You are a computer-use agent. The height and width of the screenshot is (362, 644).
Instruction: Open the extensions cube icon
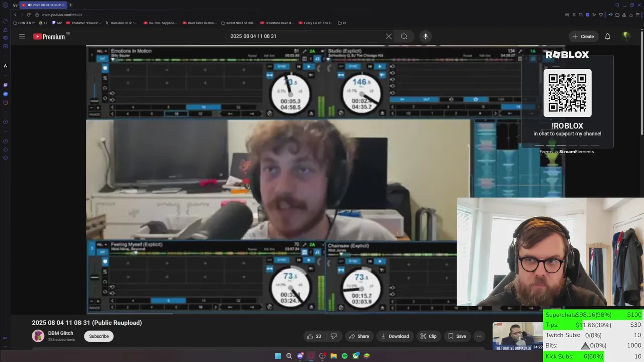tap(617, 15)
